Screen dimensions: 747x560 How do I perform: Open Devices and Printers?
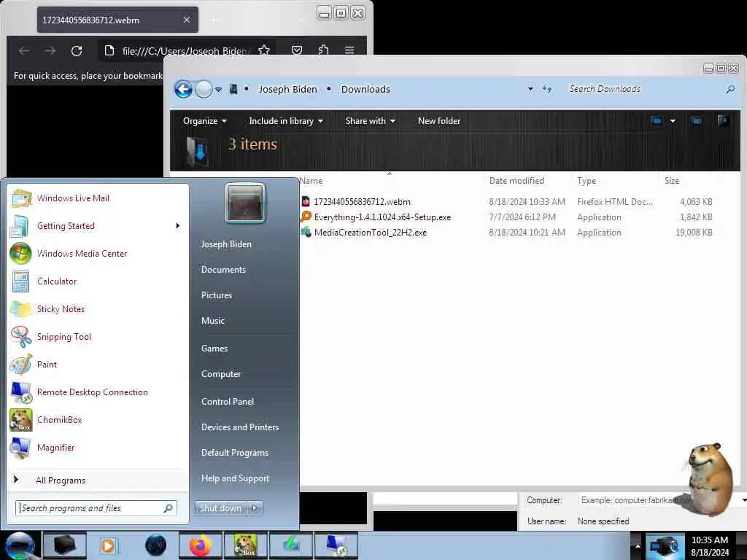tap(239, 427)
